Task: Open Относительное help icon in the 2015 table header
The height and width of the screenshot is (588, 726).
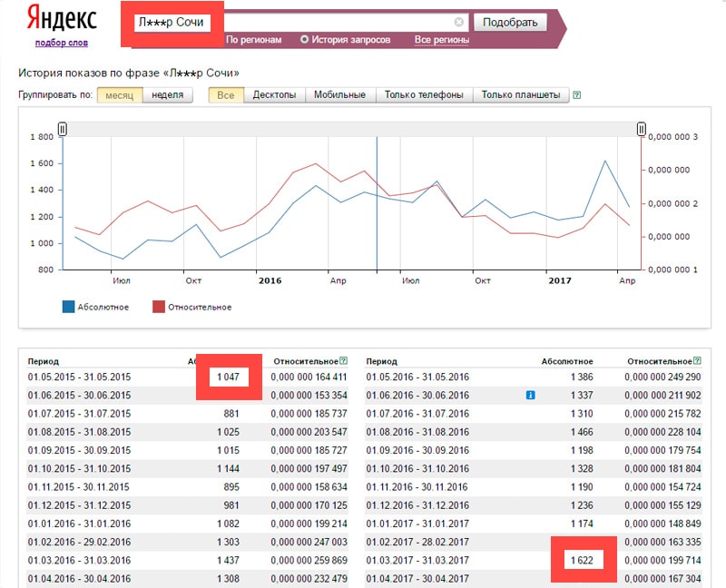Action: (x=343, y=360)
